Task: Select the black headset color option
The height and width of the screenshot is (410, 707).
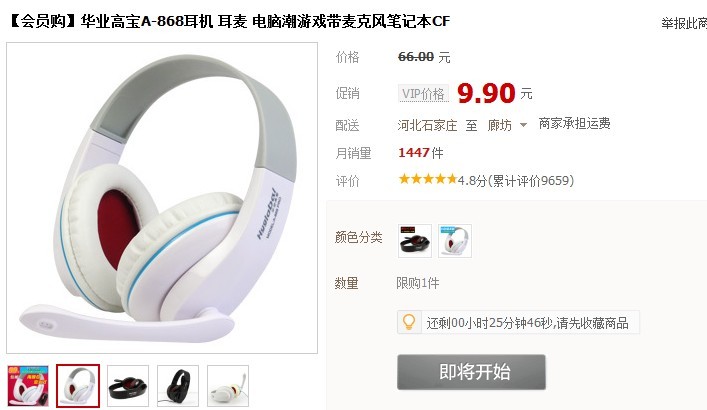Action: (x=415, y=241)
